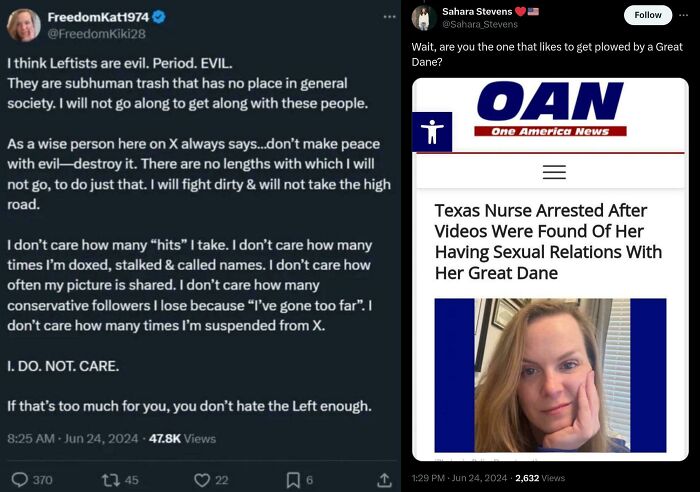Open the left post three-dot menu
700x492 pixels.
pos(389,17)
